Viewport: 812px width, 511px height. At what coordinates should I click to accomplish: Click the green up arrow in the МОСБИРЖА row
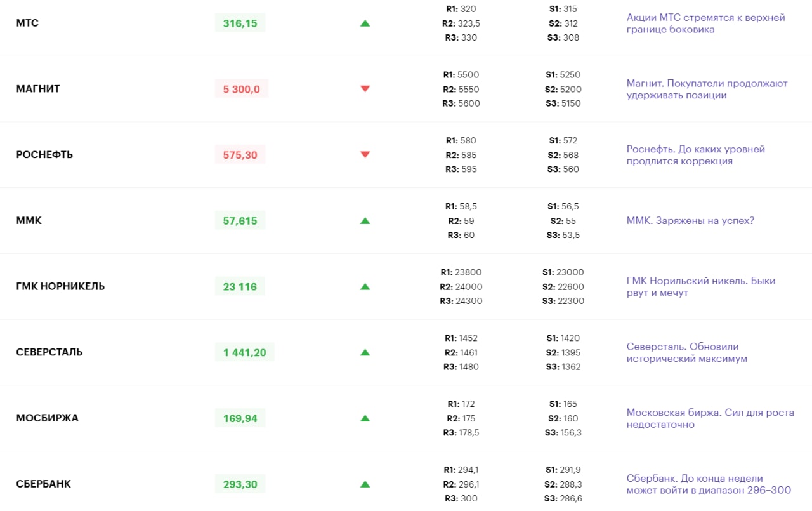365,418
